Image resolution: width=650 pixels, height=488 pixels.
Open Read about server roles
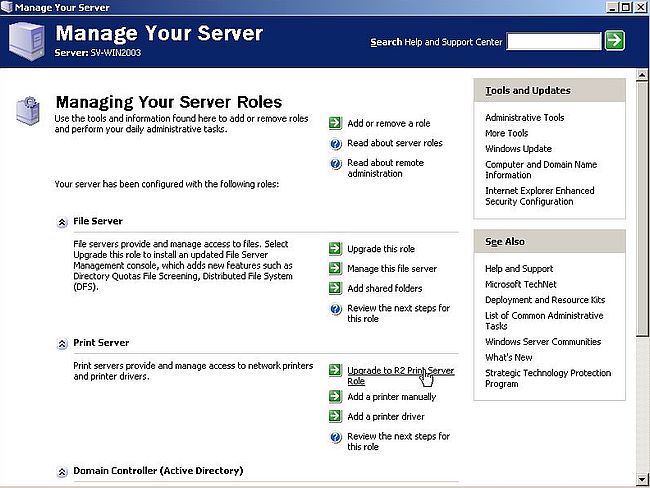click(395, 143)
